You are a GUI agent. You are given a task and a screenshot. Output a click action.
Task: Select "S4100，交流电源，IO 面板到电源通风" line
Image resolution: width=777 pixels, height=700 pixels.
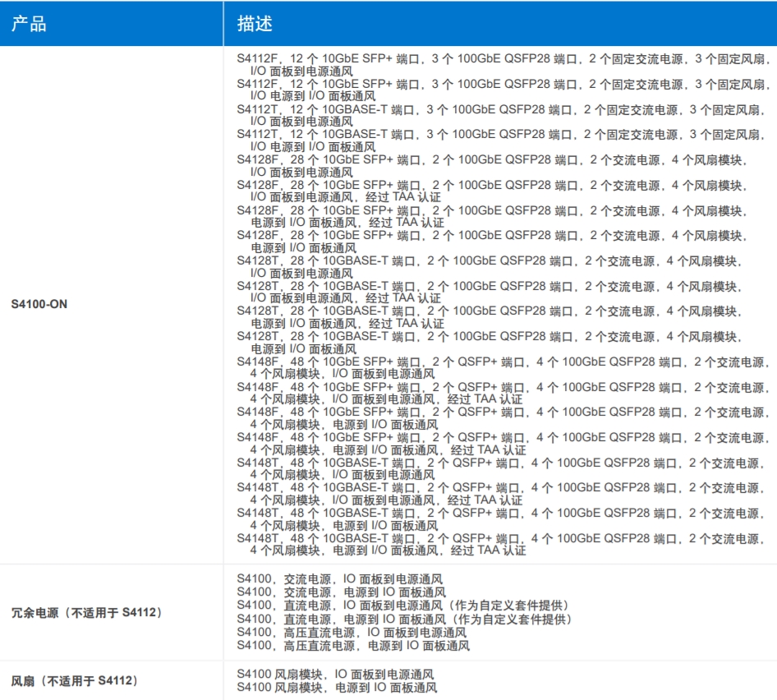coord(341,578)
